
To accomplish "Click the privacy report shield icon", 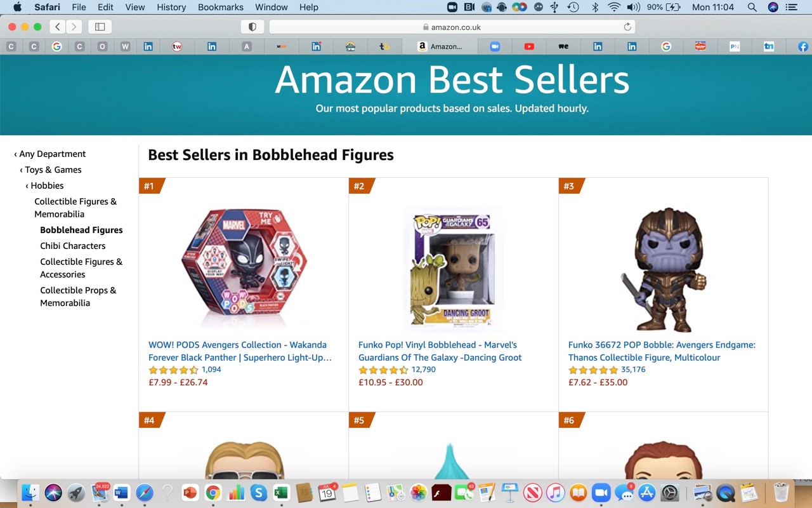I will pyautogui.click(x=252, y=27).
